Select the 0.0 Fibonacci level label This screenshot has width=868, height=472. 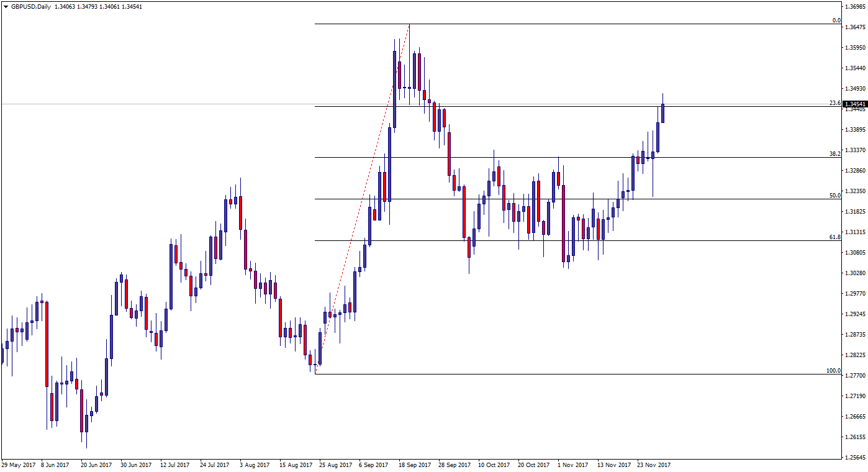coord(836,20)
